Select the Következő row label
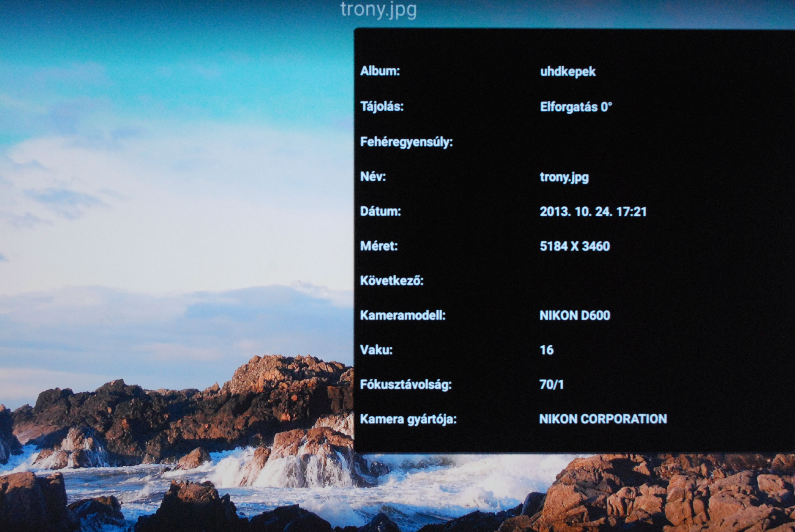Image resolution: width=795 pixels, height=532 pixels. 392,281
